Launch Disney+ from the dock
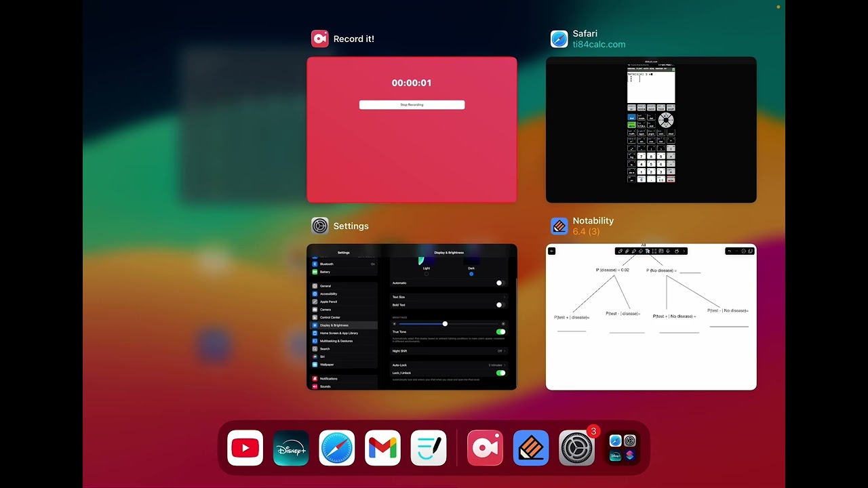 [291, 448]
